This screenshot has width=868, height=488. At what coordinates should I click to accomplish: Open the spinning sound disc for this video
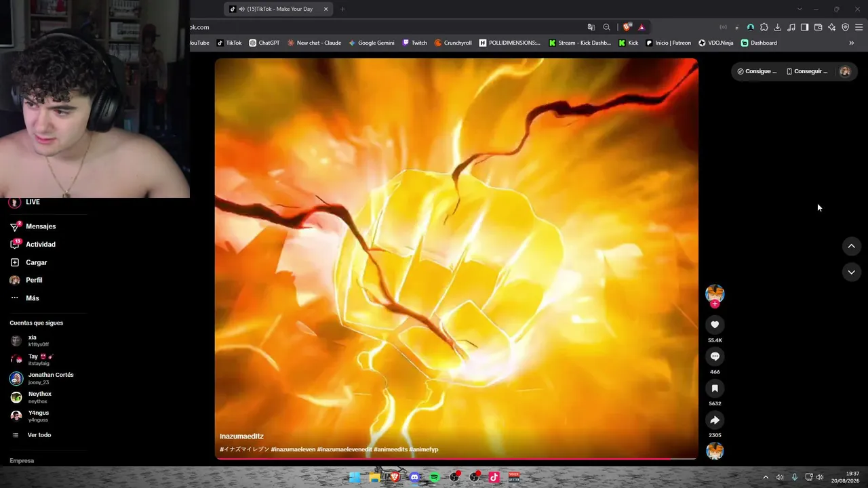[715, 451]
